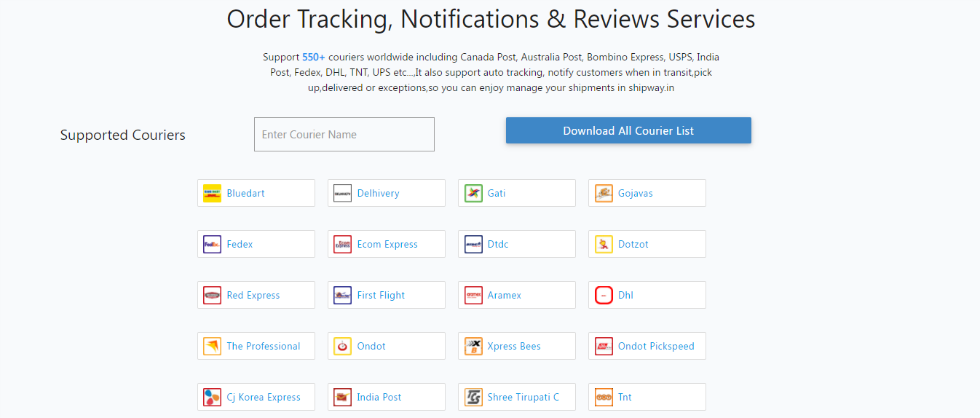The image size is (980, 418).
Task: Focus the Enter Courier Name search field
Action: 344,135
